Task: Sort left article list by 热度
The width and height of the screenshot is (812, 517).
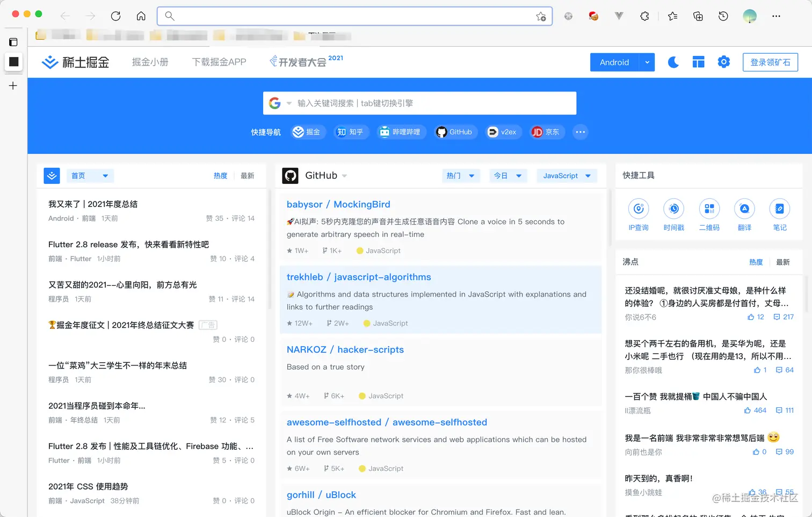Action: (x=220, y=176)
